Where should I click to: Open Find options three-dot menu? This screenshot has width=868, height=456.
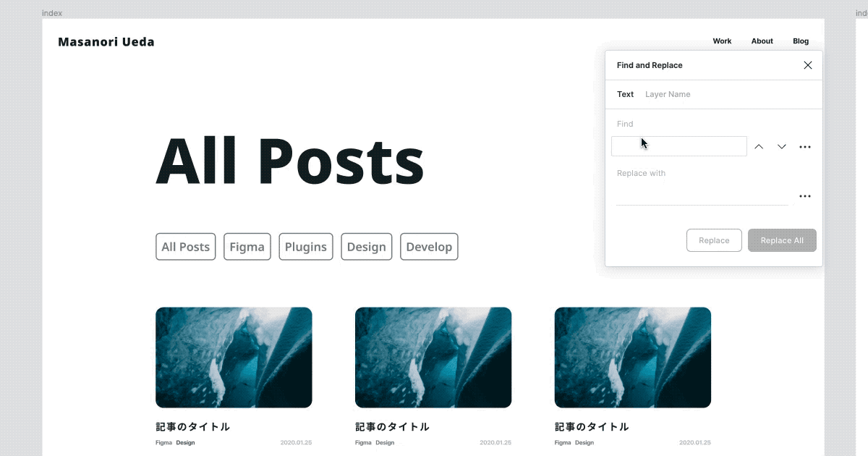[805, 147]
